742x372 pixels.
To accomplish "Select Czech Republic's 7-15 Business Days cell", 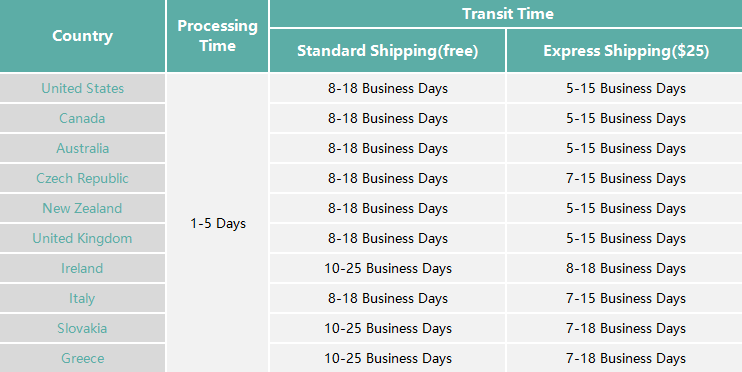I will click(626, 178).
